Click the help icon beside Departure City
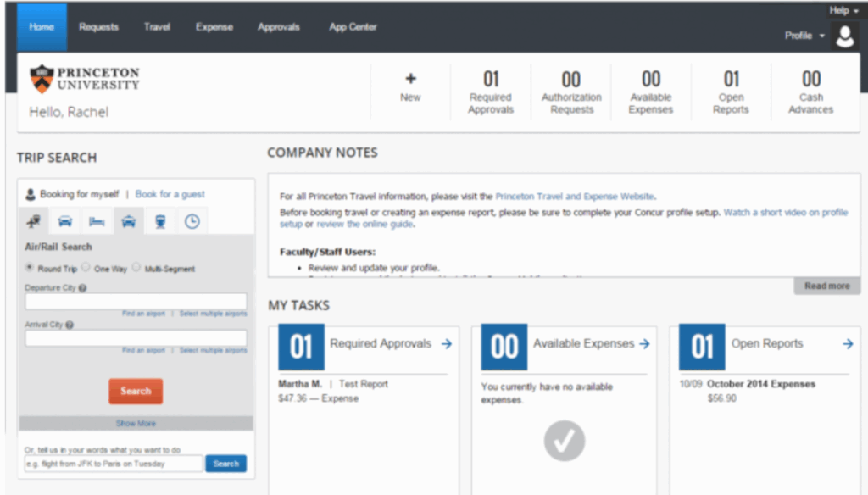The width and height of the screenshot is (868, 495). click(82, 288)
